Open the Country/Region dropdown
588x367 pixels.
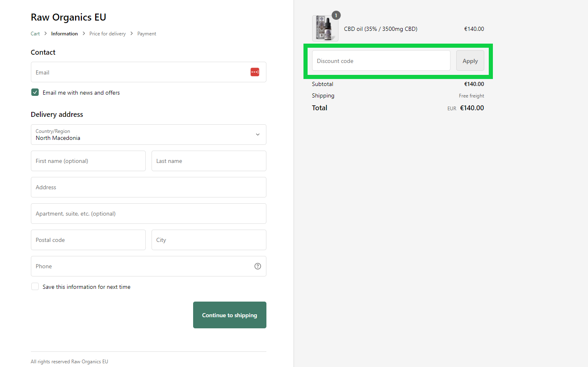click(x=149, y=135)
